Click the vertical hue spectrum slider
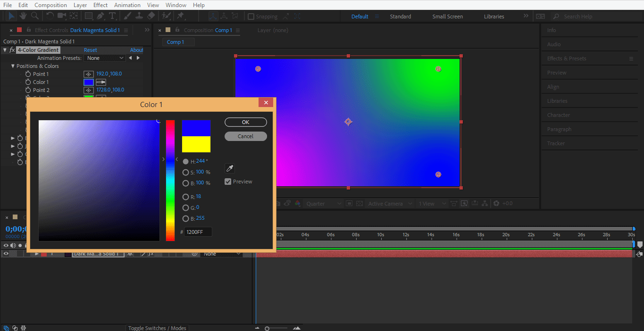This screenshot has height=331, width=644. (170, 180)
